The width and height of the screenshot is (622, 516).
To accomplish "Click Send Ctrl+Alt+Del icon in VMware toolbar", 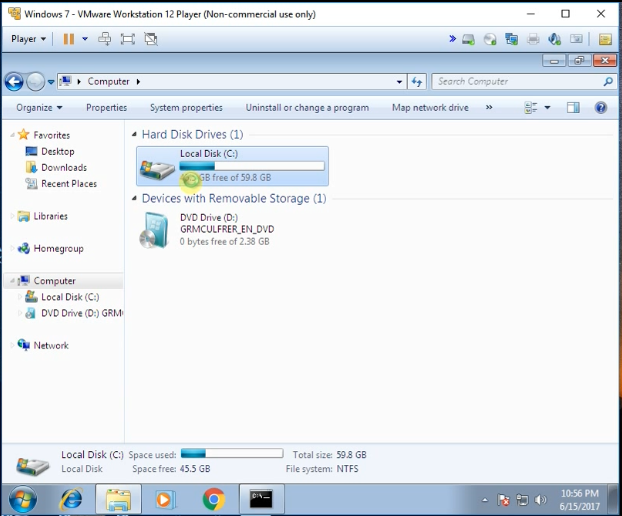I will point(105,39).
